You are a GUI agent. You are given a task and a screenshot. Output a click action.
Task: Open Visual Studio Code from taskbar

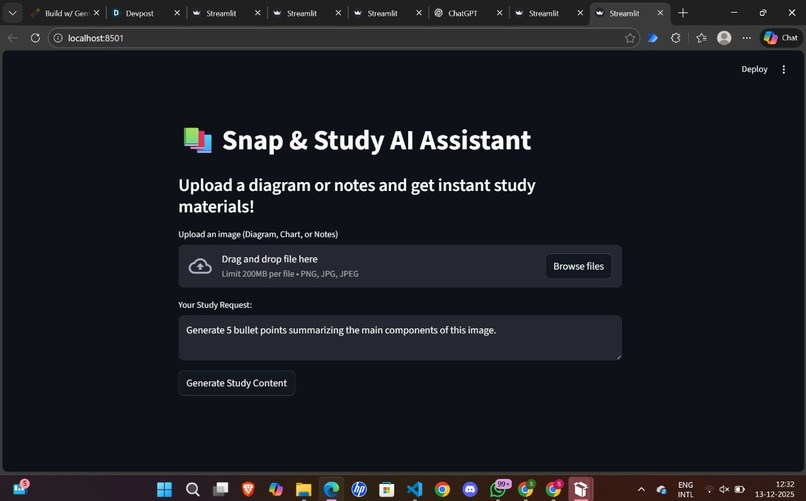414,489
